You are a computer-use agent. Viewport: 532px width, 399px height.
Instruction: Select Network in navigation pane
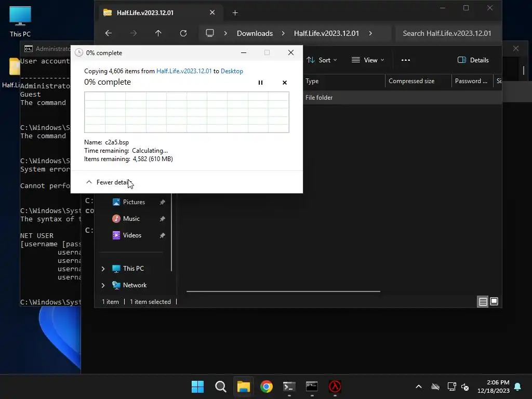[135, 285]
